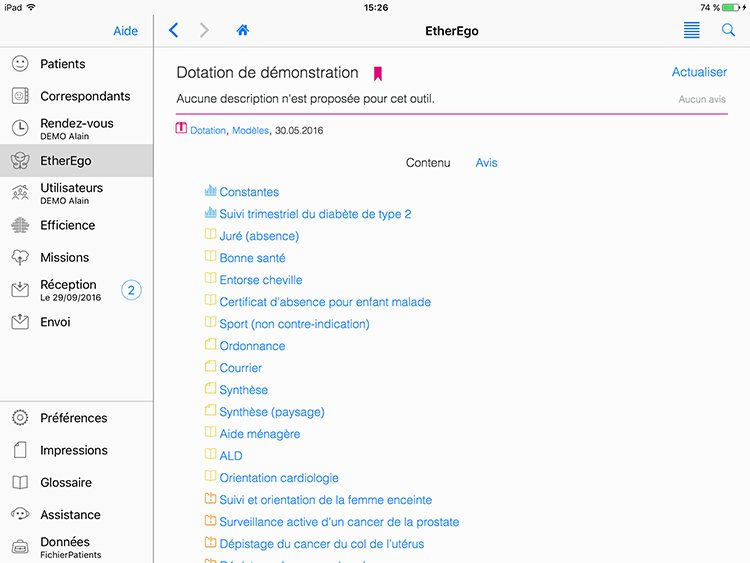Switch to the Contenu tab
The image size is (750, 563).
tap(428, 163)
